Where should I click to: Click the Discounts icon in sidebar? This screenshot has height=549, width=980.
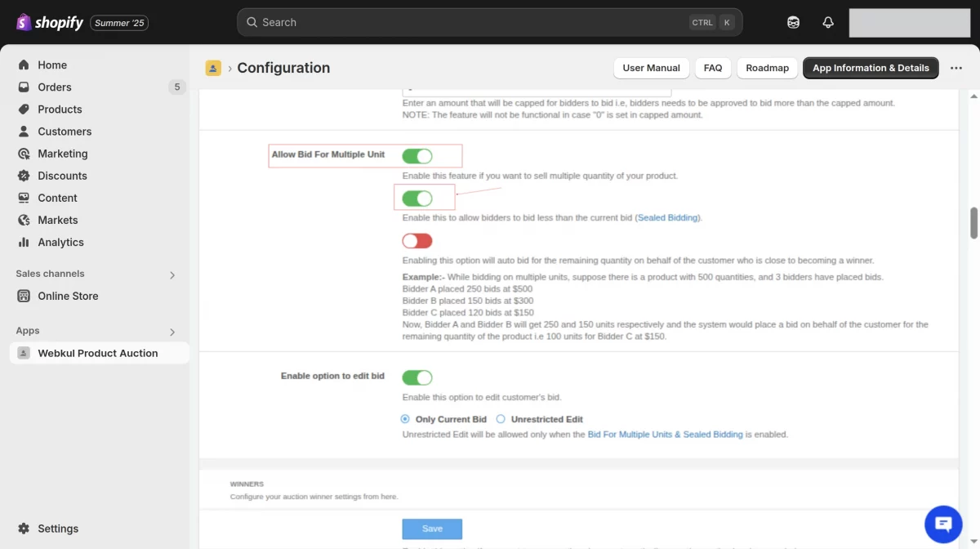24,176
